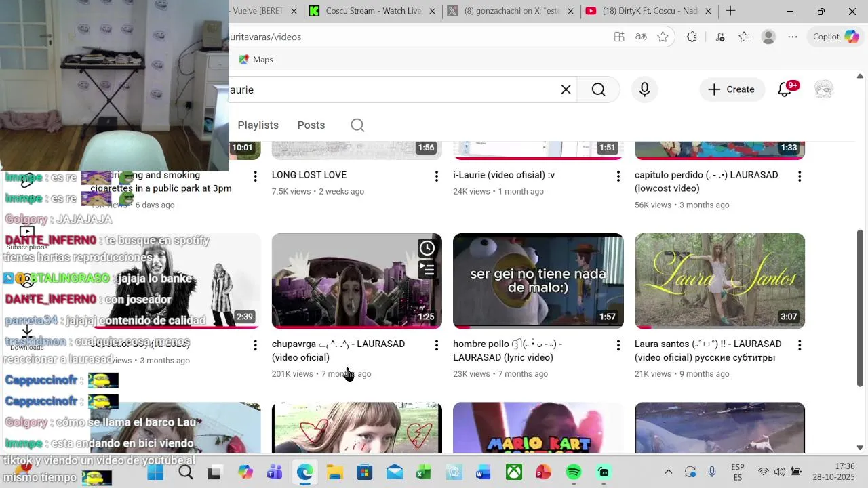Image resolution: width=868 pixels, height=488 pixels.
Task: Open Edge extensions puzzle icon
Action: tap(692, 37)
